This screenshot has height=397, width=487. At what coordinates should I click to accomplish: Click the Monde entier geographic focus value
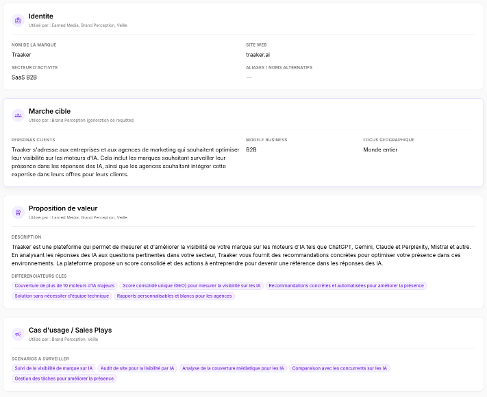380,150
